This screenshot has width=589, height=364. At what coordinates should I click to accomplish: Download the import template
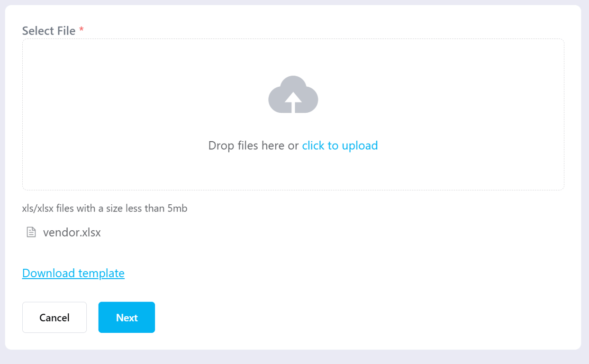click(x=73, y=273)
